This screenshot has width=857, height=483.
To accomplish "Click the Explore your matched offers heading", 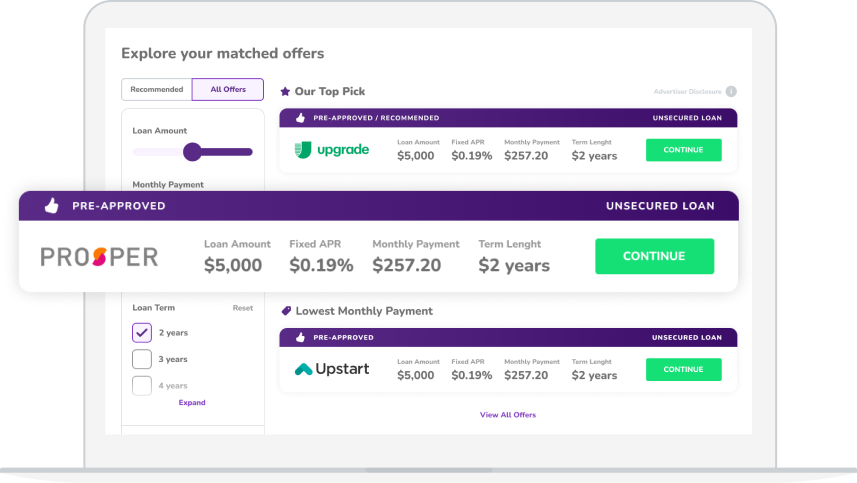I will point(222,54).
